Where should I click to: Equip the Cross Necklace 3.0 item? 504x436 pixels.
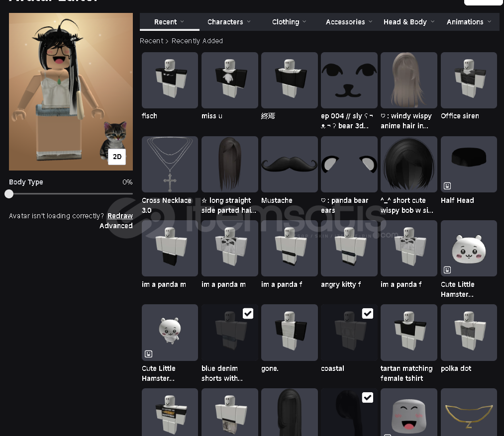pos(170,165)
